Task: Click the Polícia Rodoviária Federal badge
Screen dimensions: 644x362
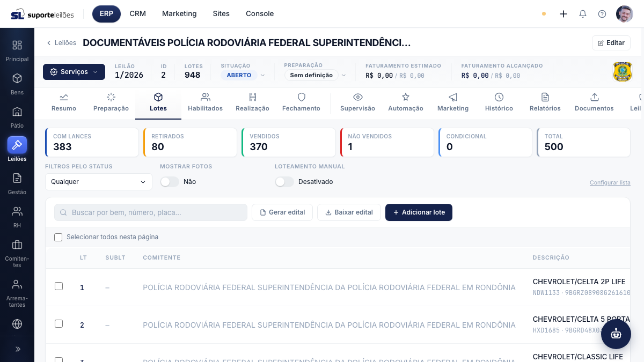Action: pyautogui.click(x=623, y=71)
